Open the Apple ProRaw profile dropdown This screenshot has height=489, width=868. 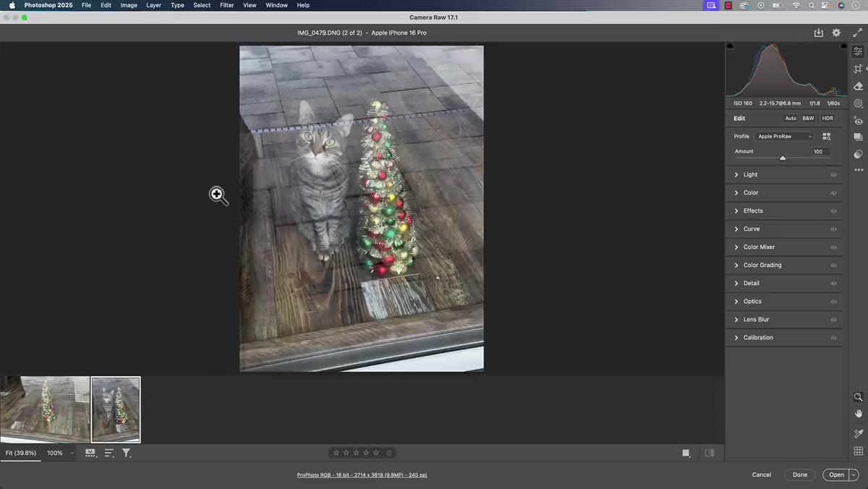[785, 136]
